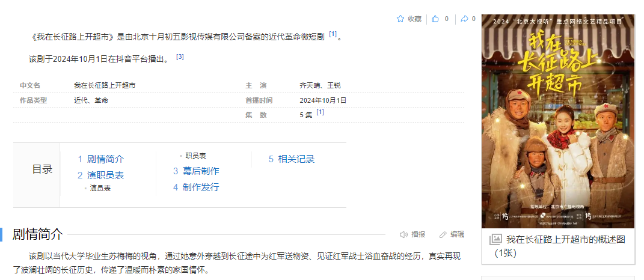This screenshot has height=280, width=644.
Task: Jump to 相关记录 section
Action: pos(296,159)
